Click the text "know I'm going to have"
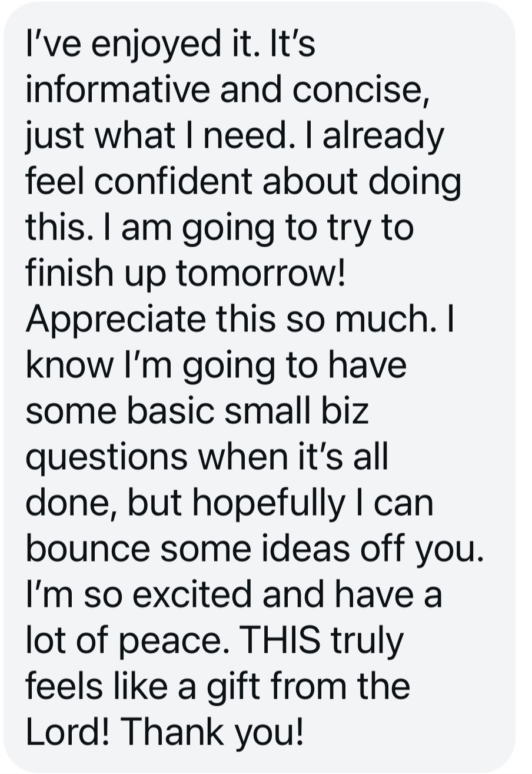532x774 pixels. tap(216, 365)
